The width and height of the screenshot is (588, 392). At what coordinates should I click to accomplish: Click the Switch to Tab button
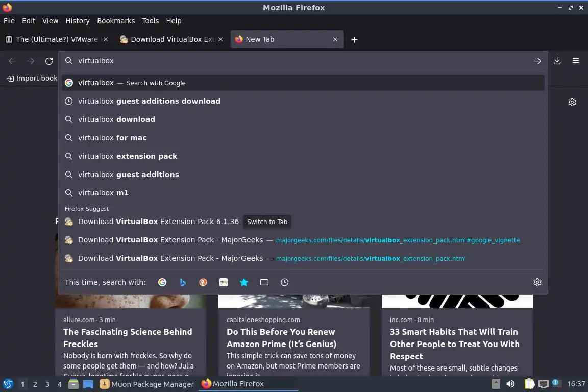click(267, 222)
